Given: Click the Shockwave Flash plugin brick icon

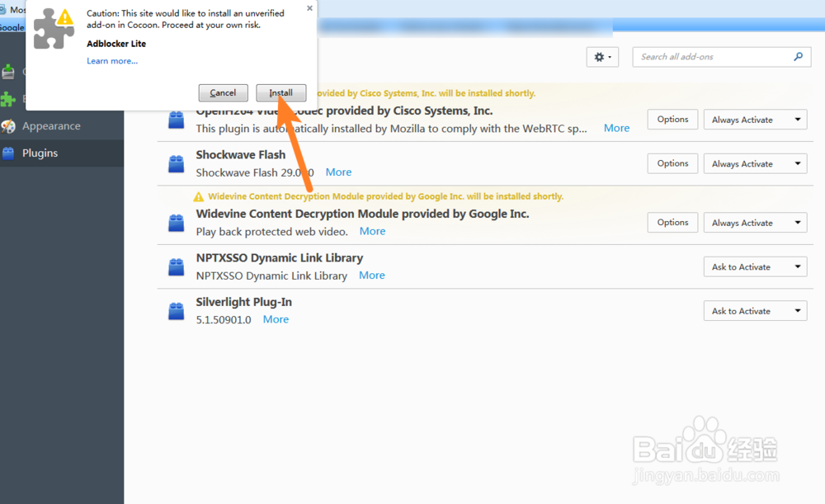Looking at the screenshot, I should [x=177, y=164].
